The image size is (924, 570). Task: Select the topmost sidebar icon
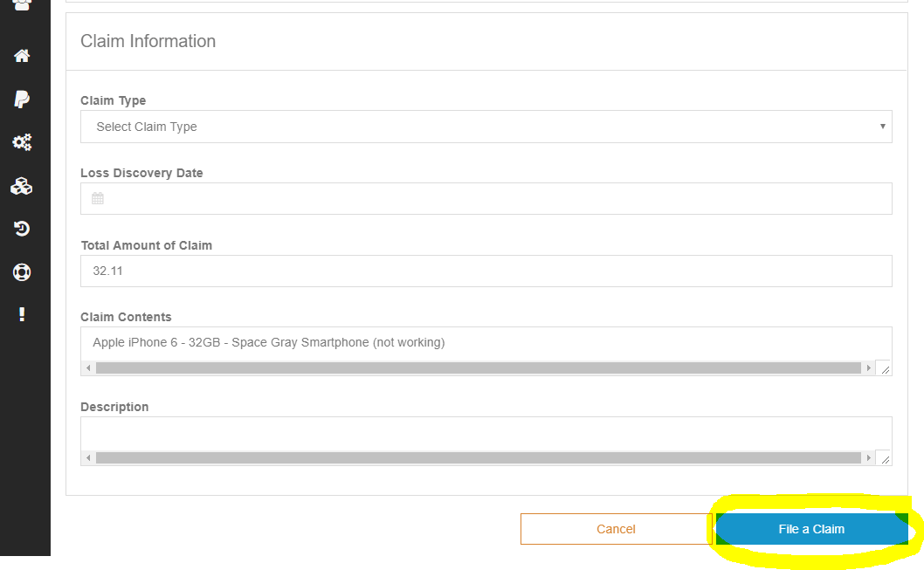22,5
